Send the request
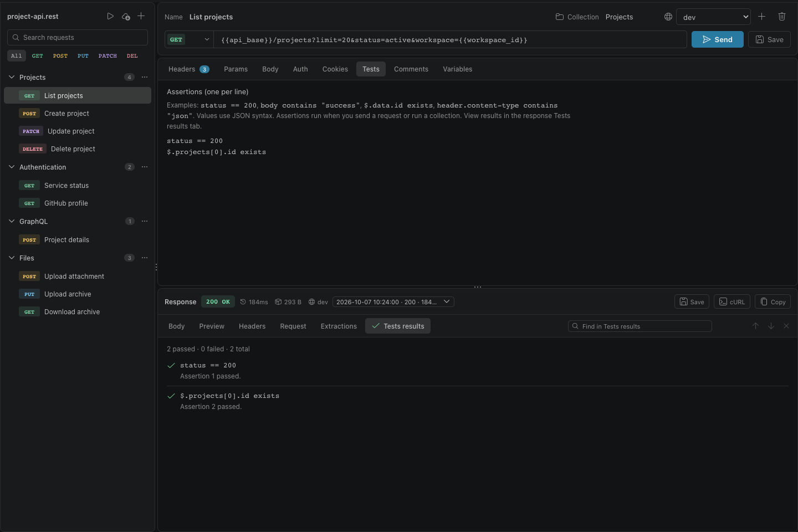This screenshot has height=532, width=798. click(x=717, y=39)
